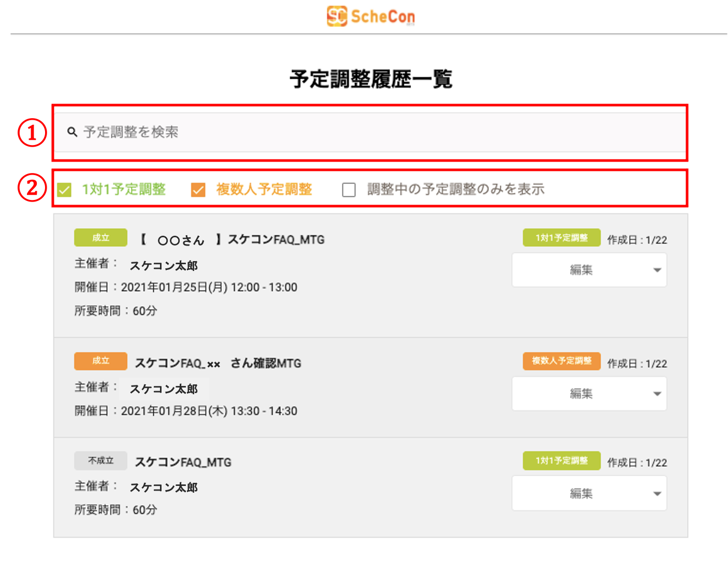This screenshot has height=574, width=728.
Task: Uncheck the 複数人予定調整 checkbox
Action: tap(198, 190)
